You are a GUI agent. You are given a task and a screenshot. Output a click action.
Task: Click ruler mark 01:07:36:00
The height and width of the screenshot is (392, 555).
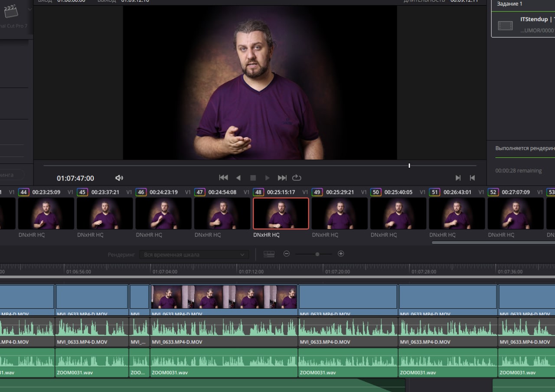tap(510, 272)
